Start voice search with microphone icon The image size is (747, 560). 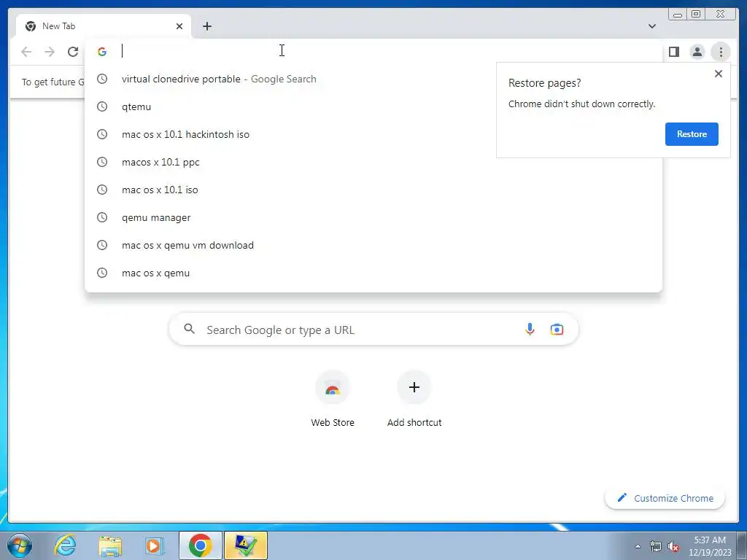coord(530,329)
